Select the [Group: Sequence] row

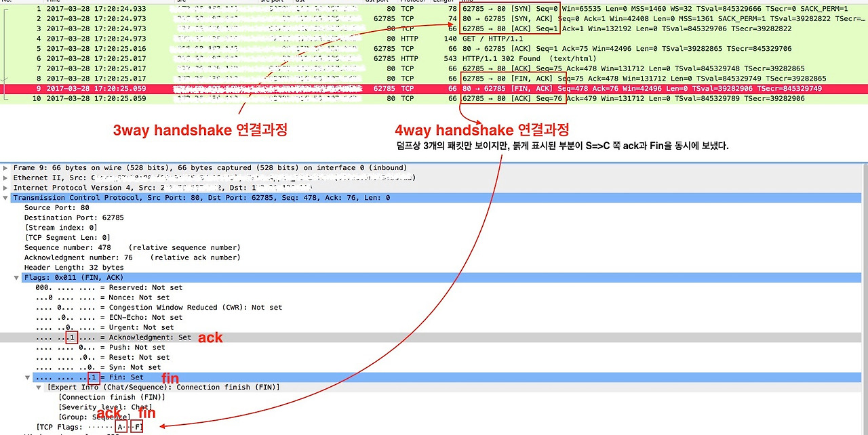pyautogui.click(x=94, y=417)
